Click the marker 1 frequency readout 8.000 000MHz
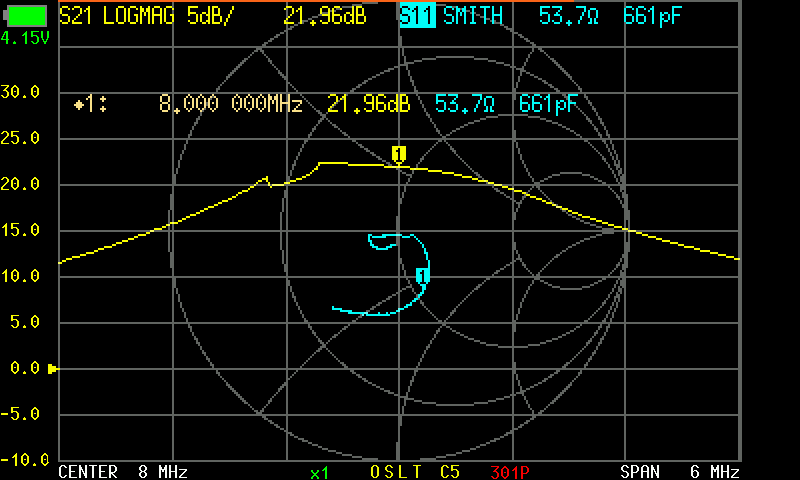Screen dimensions: 800x480 [x=231, y=104]
